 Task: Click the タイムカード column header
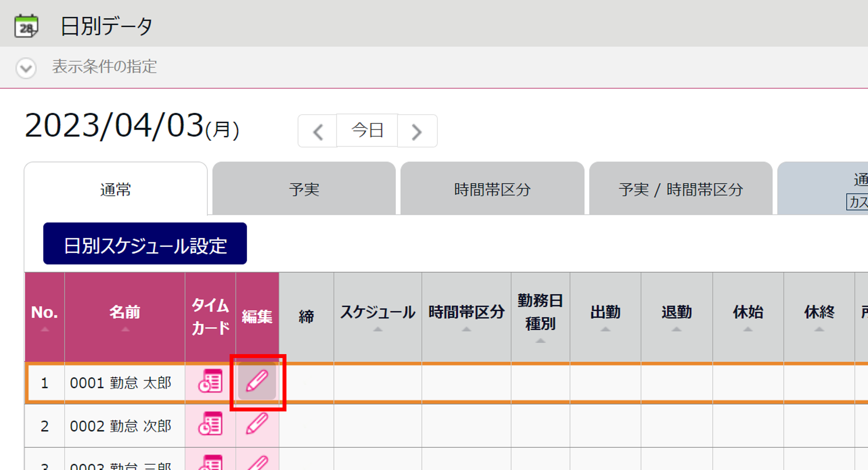coord(210,317)
